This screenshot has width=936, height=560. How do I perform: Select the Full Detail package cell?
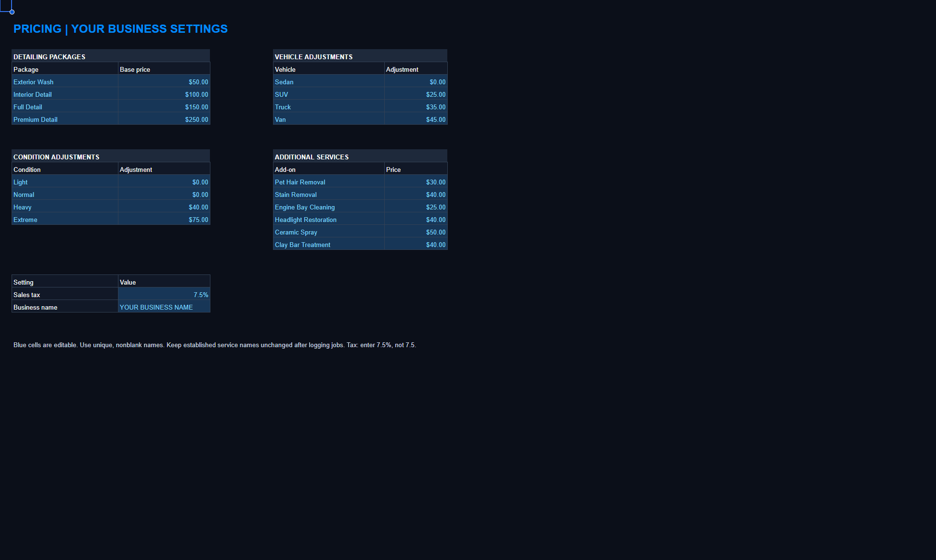point(65,107)
